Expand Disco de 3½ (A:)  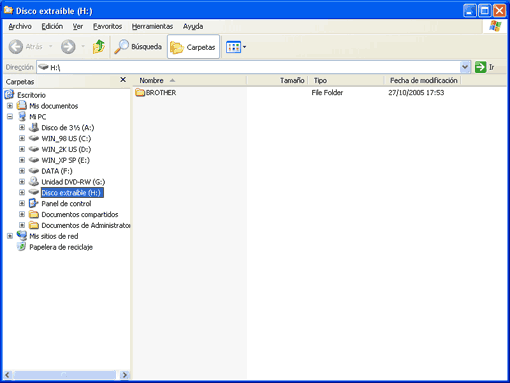[x=22, y=127]
